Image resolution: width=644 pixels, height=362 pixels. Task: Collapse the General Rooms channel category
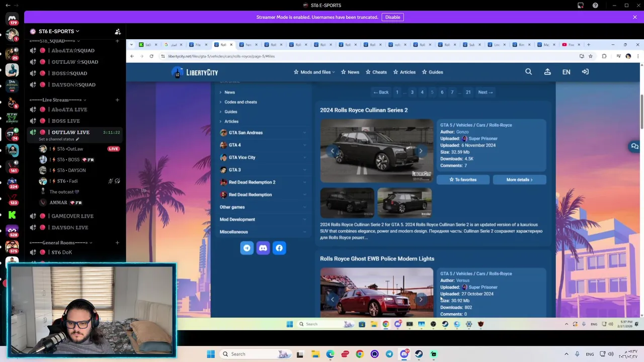(x=60, y=243)
